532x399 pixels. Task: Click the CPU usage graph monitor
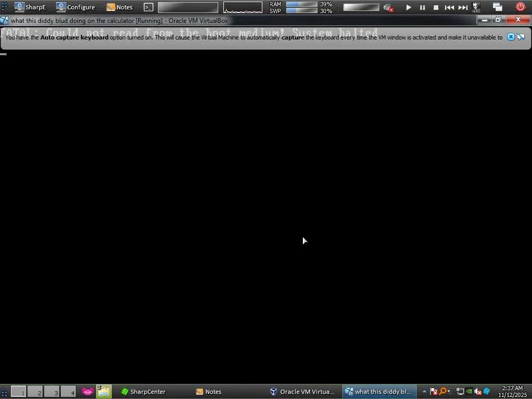[243, 7]
